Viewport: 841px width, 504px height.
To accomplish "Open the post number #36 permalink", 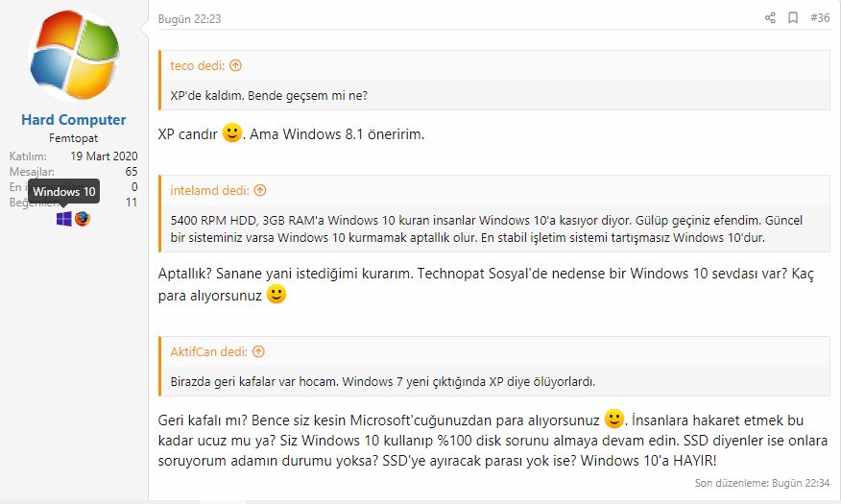I will [820, 18].
